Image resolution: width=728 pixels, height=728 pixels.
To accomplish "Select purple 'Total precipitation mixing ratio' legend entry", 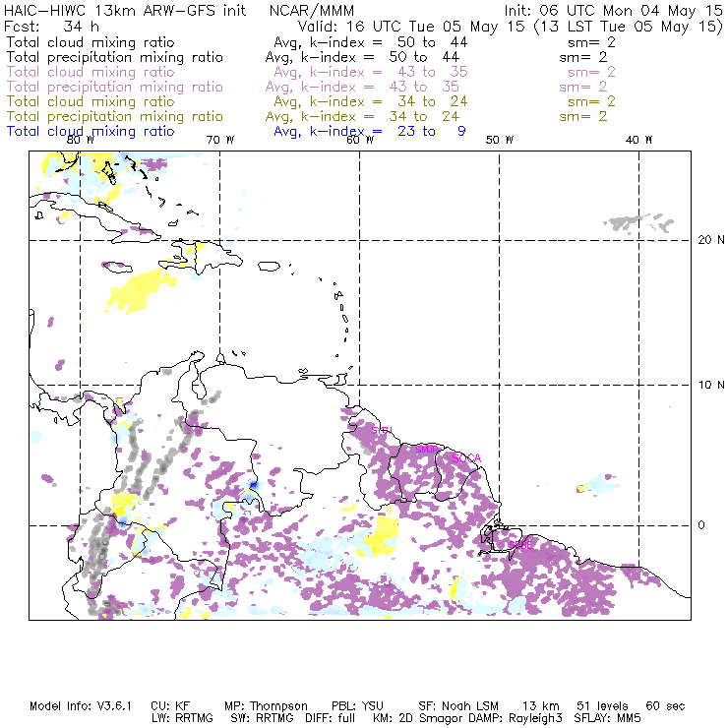I will pos(115,88).
